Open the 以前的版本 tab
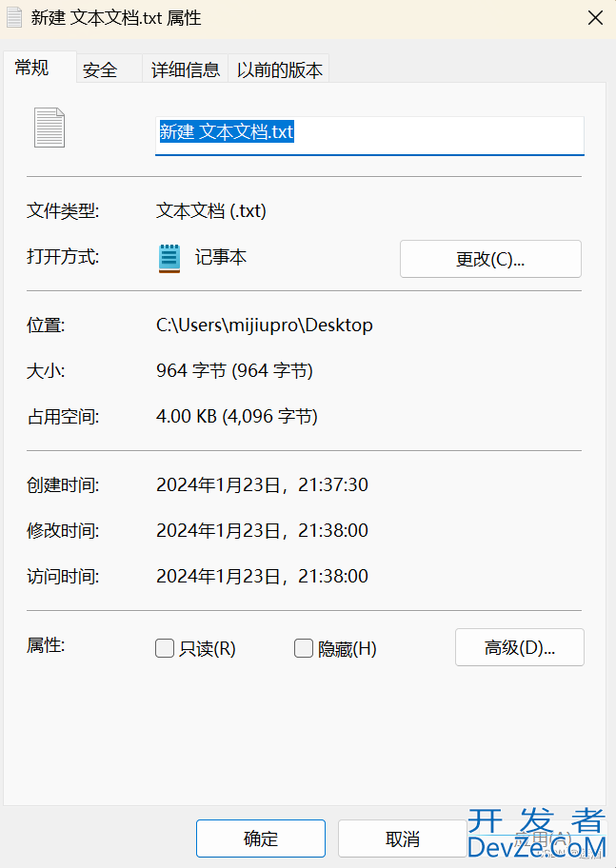616x868 pixels. tap(279, 69)
